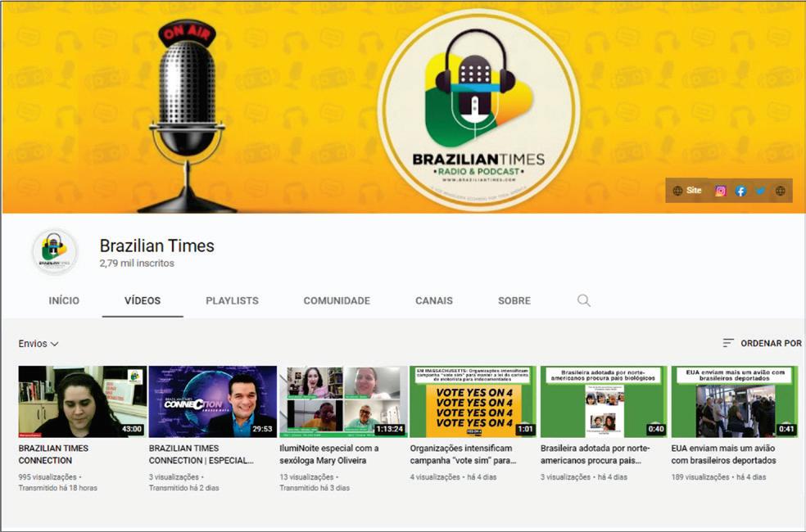Click the Brazilian Times channel avatar

pos(55,251)
